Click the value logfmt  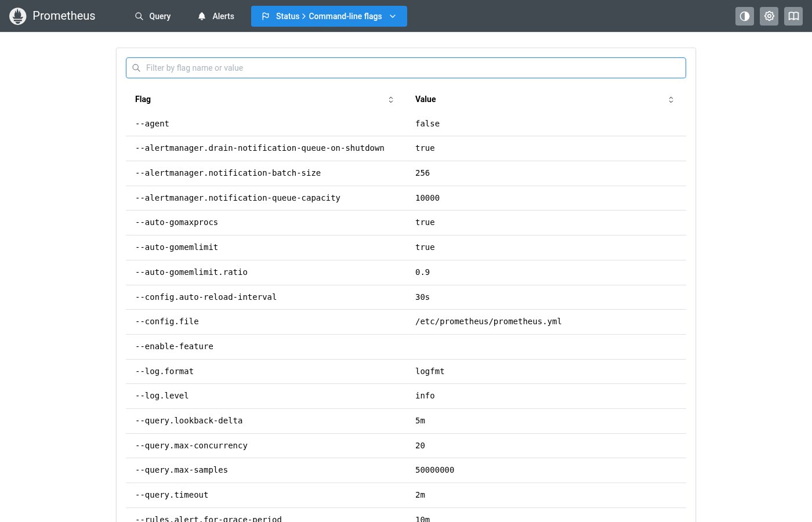click(430, 371)
